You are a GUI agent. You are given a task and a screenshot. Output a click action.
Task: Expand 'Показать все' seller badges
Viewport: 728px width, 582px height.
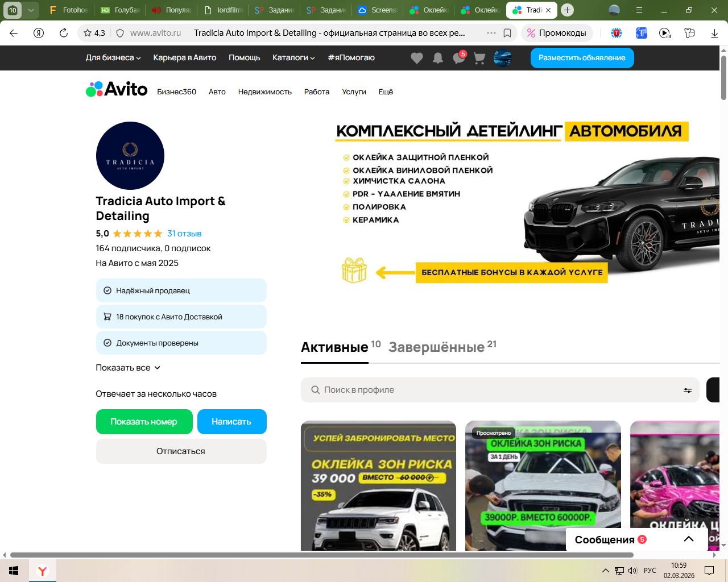[x=128, y=368]
